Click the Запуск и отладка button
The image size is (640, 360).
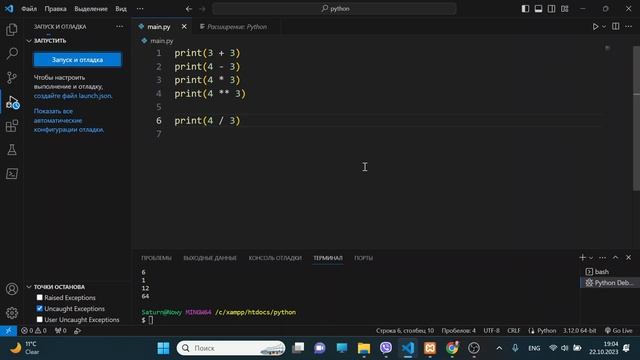(x=77, y=60)
